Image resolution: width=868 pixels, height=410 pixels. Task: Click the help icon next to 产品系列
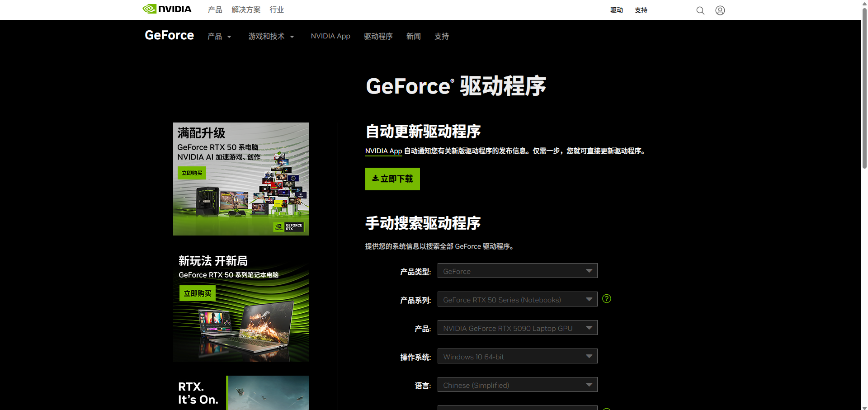607,298
